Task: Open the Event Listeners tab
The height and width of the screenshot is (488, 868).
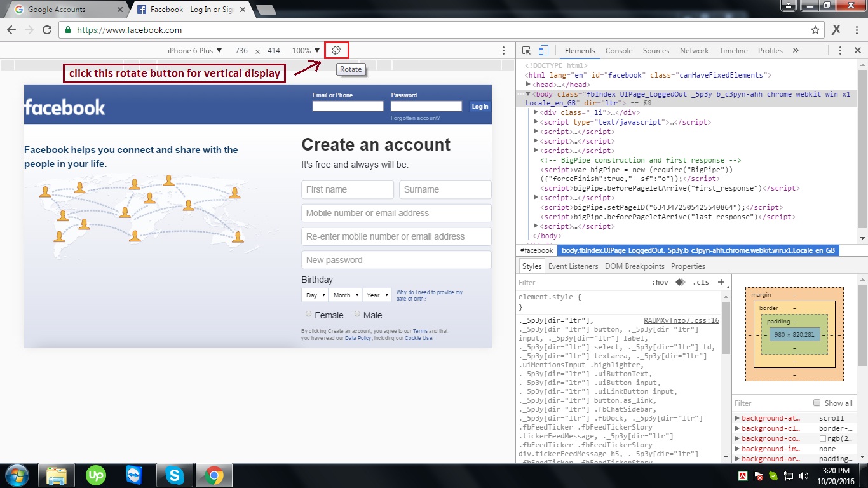Action: [x=572, y=266]
